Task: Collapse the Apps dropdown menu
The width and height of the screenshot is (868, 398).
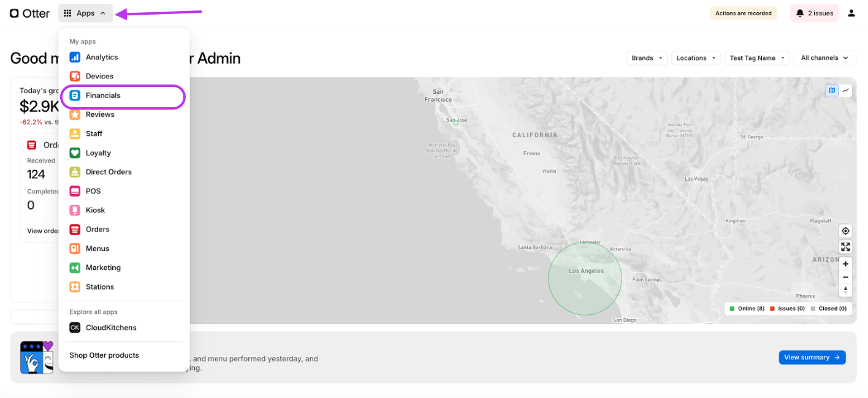Action: [x=86, y=13]
